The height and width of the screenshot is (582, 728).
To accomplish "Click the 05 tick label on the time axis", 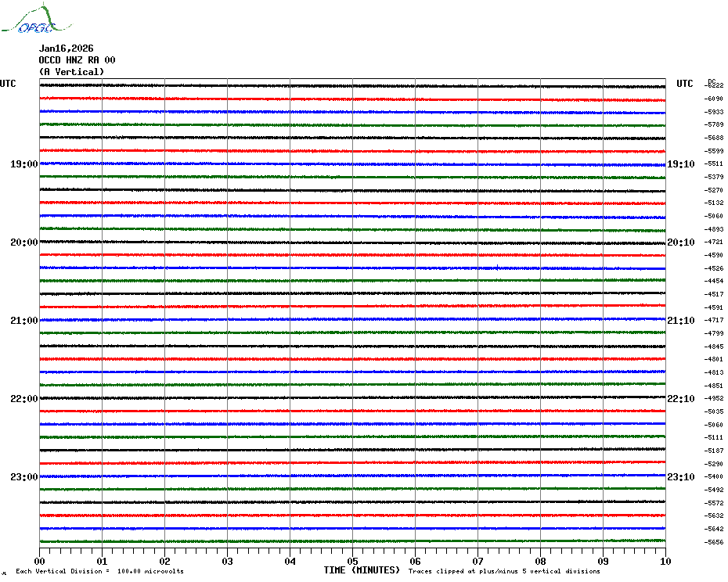I will [x=352, y=561].
